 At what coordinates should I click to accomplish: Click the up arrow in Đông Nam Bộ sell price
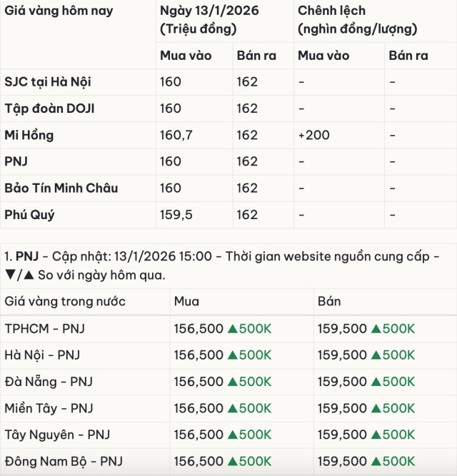click(x=376, y=460)
